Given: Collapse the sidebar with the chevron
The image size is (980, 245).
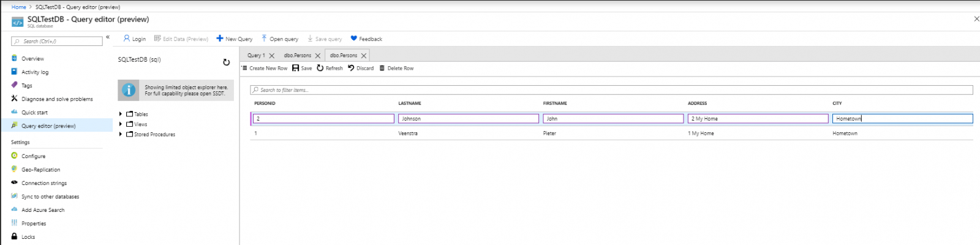Looking at the screenshot, I should tap(108, 37).
